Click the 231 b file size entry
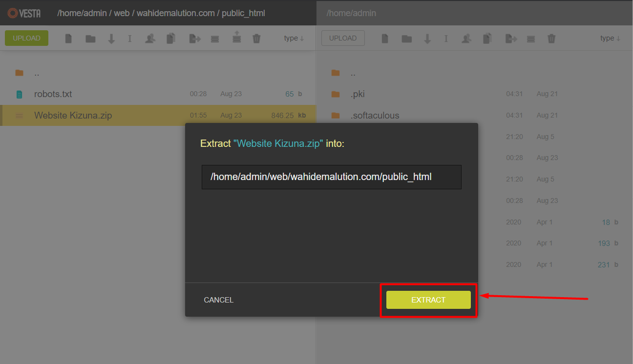This screenshot has height=364, width=633. (608, 264)
